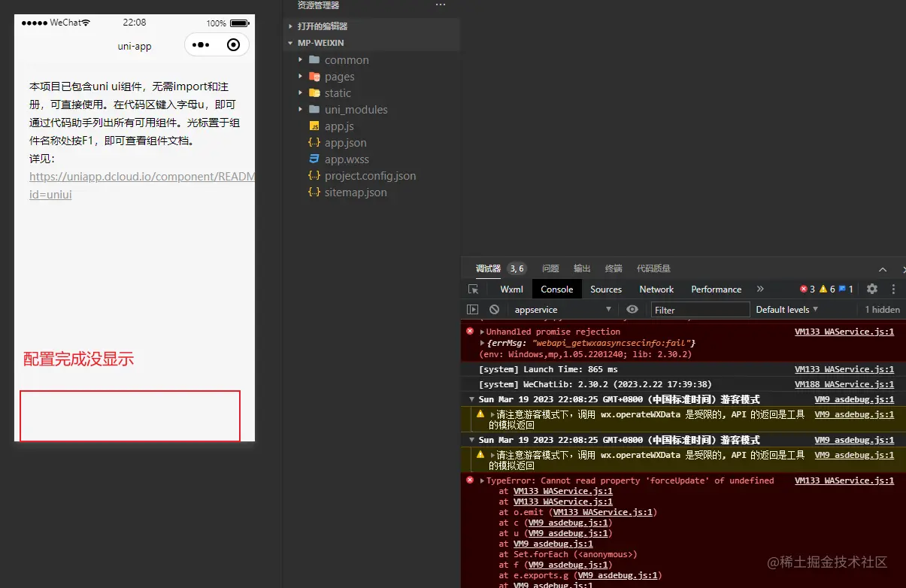
Task: Switch to the 问题 tab
Action: (x=550, y=268)
